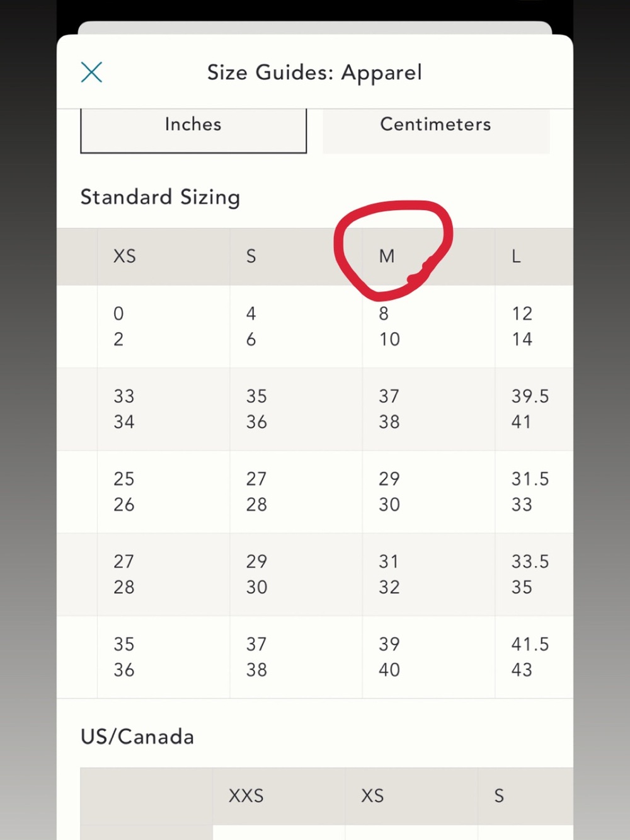Select the XS size column header
Viewport: 630px width, 840px height.
coord(125,256)
